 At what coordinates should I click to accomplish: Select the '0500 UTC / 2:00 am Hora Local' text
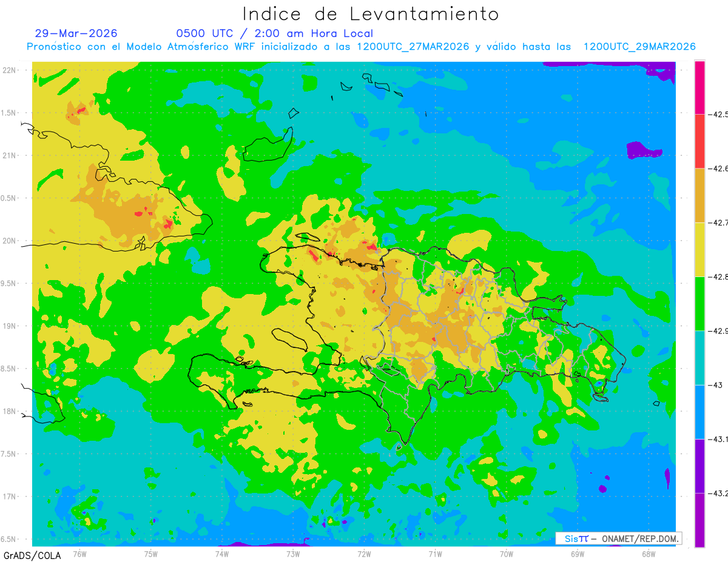(275, 33)
